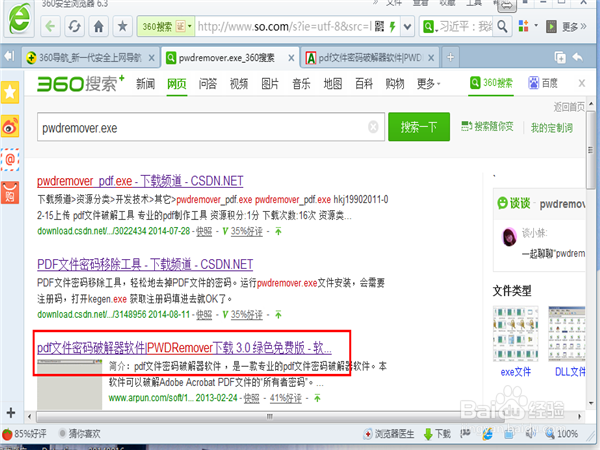Click the address bar URL field

pos(285,26)
